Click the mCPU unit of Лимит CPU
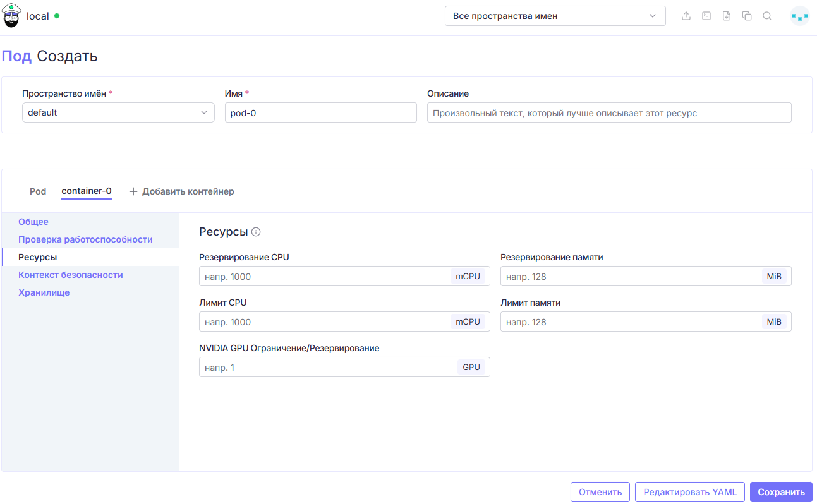Screen dimensions: 817x504 point(468,321)
